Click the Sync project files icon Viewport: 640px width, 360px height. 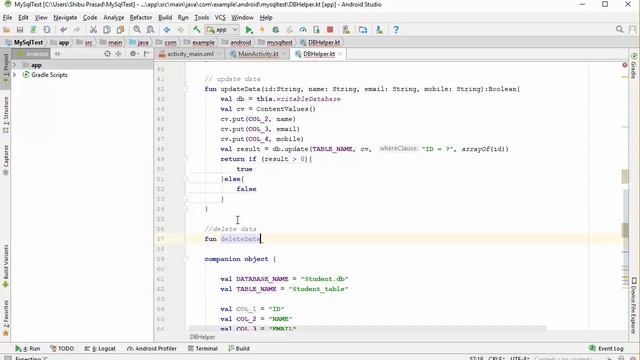coord(33,30)
